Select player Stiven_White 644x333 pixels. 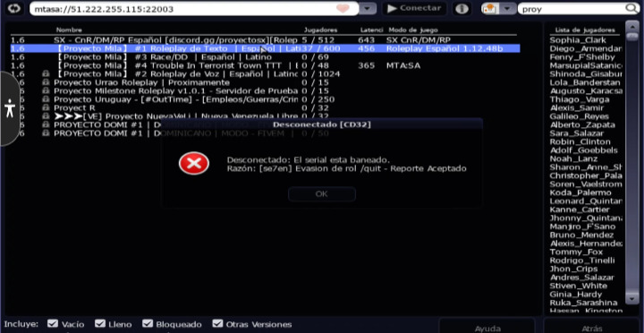coord(579,286)
